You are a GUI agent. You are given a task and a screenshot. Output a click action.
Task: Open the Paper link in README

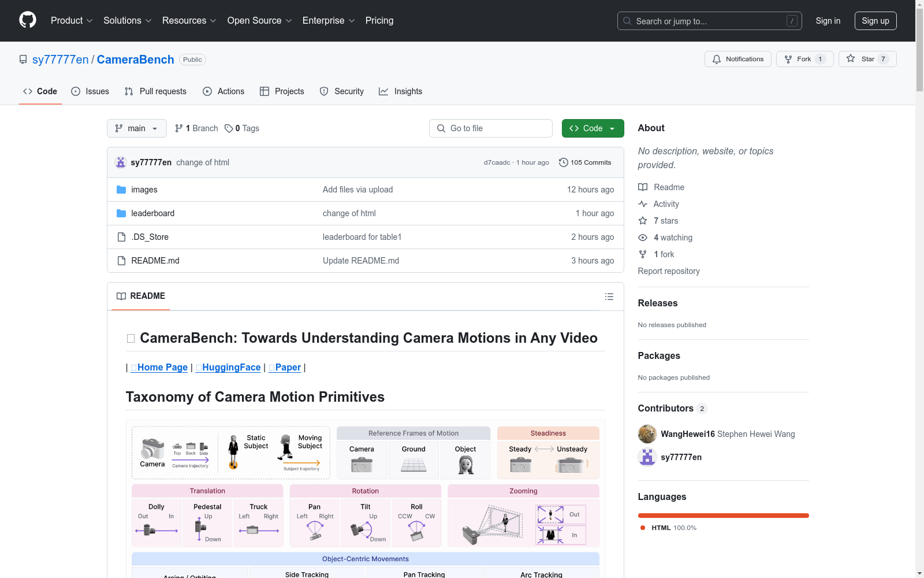(285, 368)
